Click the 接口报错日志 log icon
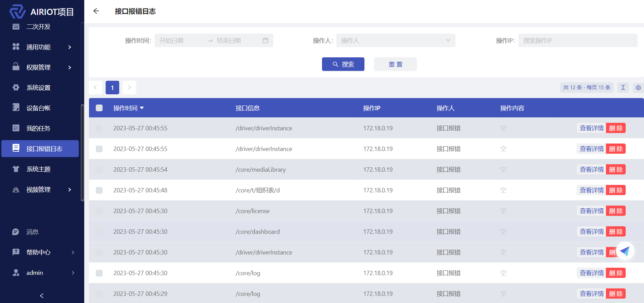This screenshot has height=303, width=644. (16, 148)
